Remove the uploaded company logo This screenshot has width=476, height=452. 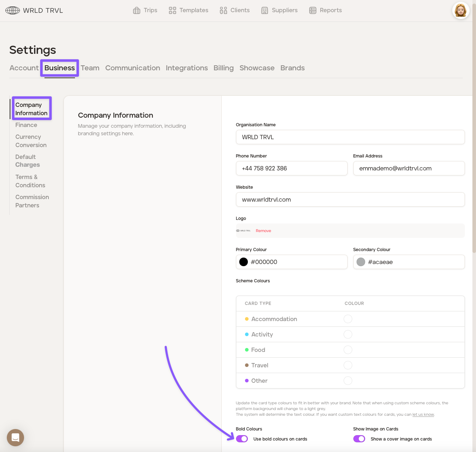click(263, 231)
